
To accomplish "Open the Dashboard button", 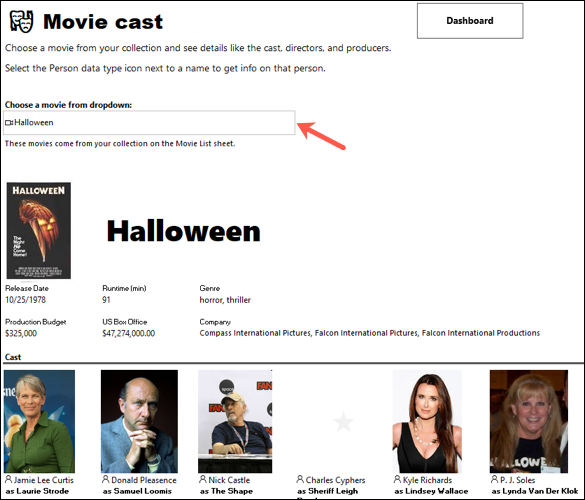I will click(x=470, y=21).
